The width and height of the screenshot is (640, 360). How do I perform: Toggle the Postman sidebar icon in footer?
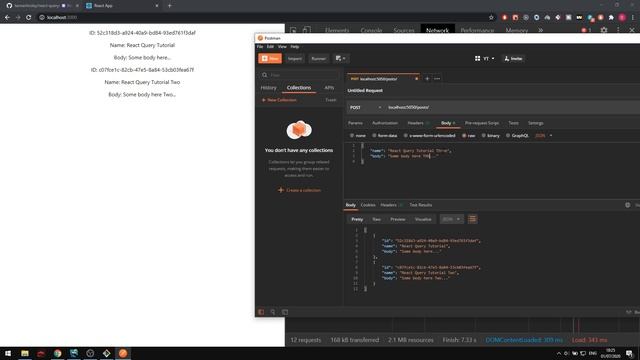click(x=261, y=312)
